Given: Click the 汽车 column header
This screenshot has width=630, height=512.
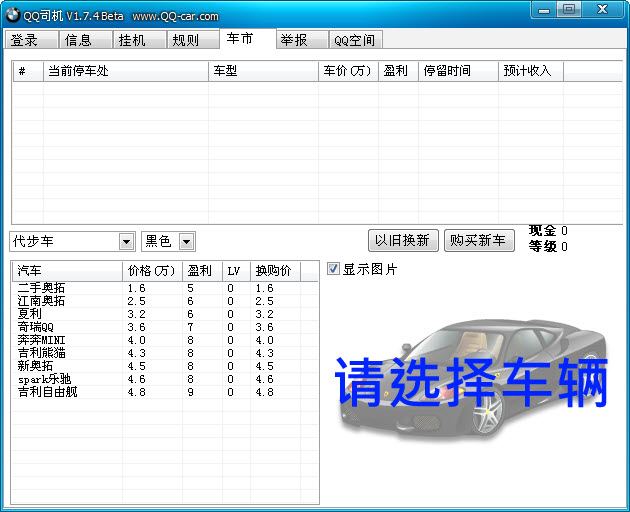Looking at the screenshot, I should (68, 271).
